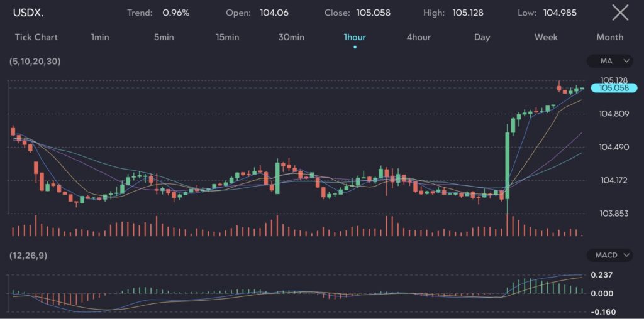This screenshot has height=319, width=644.
Task: Switch to the Month chart
Action: (x=609, y=37)
